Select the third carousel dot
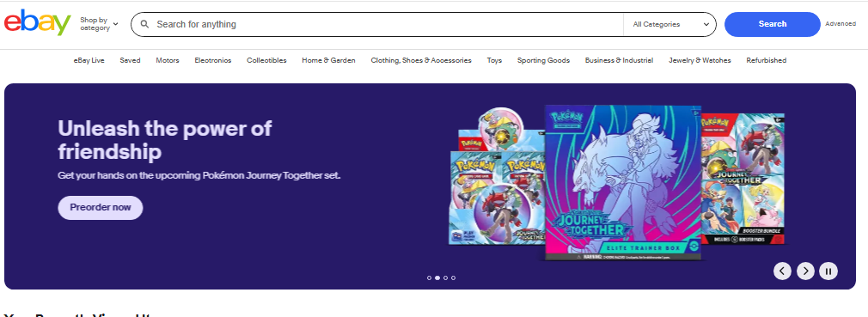 click(445, 277)
